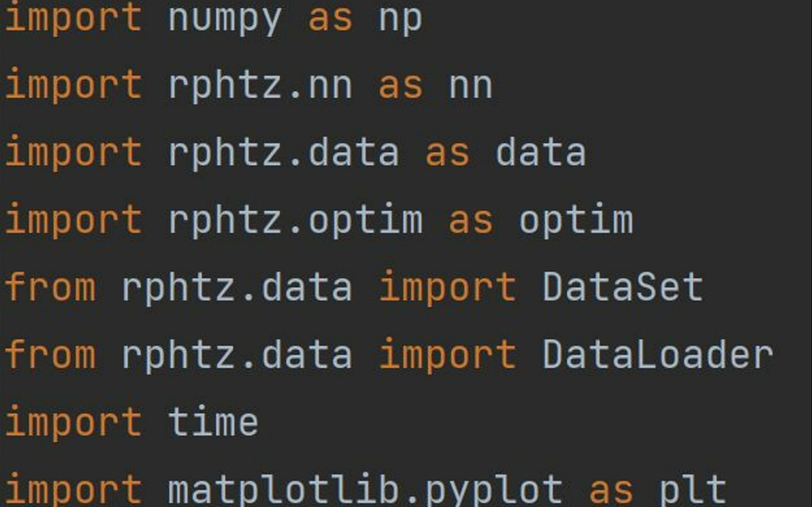Viewport: 812px width, 507px height.
Task: Click the as keyword before plt
Action: (611, 491)
